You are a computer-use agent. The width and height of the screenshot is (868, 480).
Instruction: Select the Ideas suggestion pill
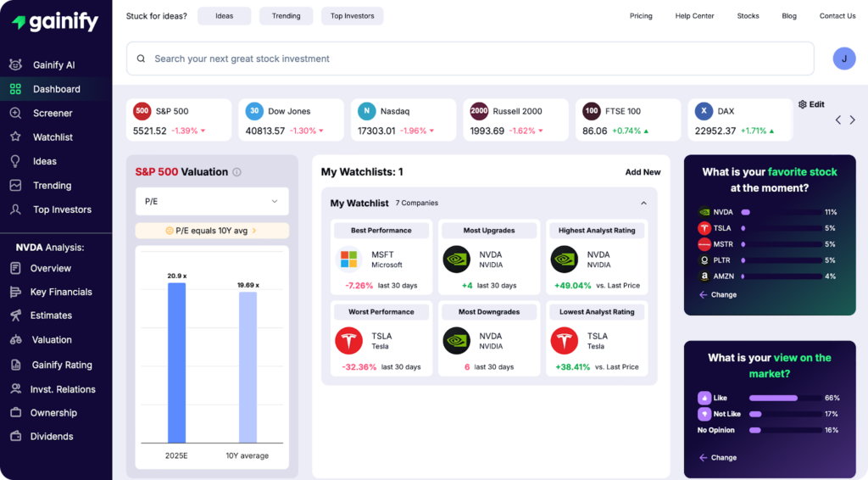pyautogui.click(x=224, y=16)
